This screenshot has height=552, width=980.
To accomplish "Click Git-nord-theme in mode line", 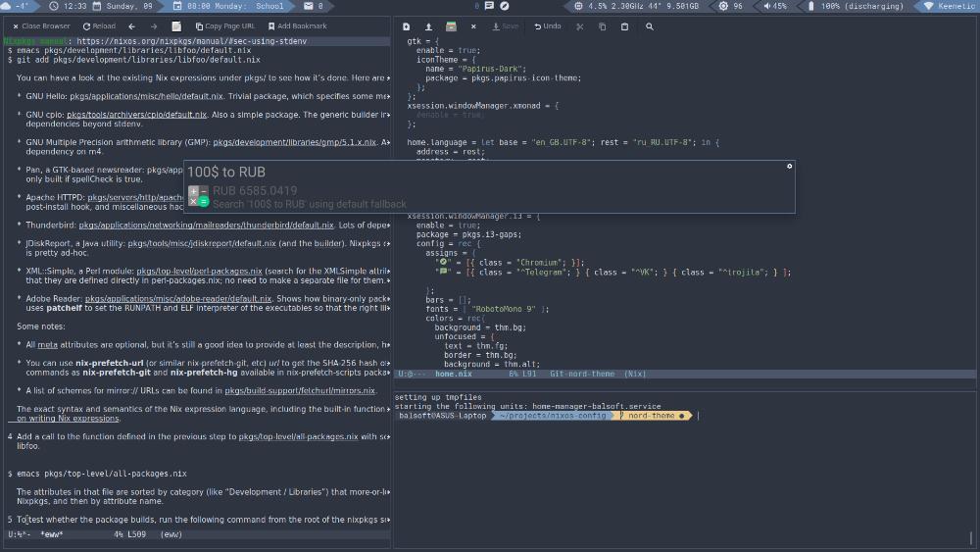I will [x=582, y=374].
